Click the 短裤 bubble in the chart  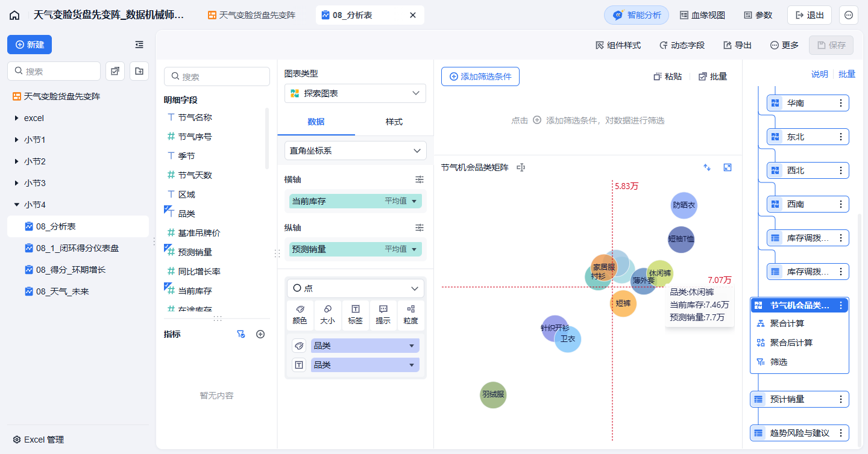623,303
